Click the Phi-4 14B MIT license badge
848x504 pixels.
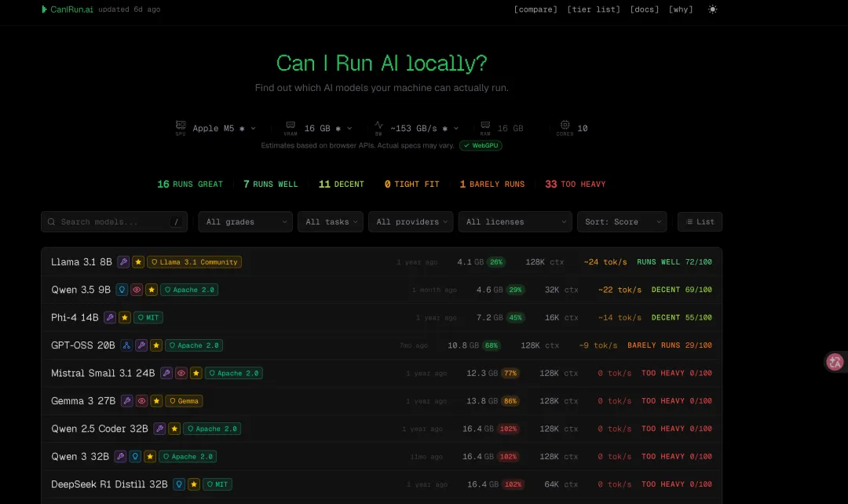coord(148,317)
